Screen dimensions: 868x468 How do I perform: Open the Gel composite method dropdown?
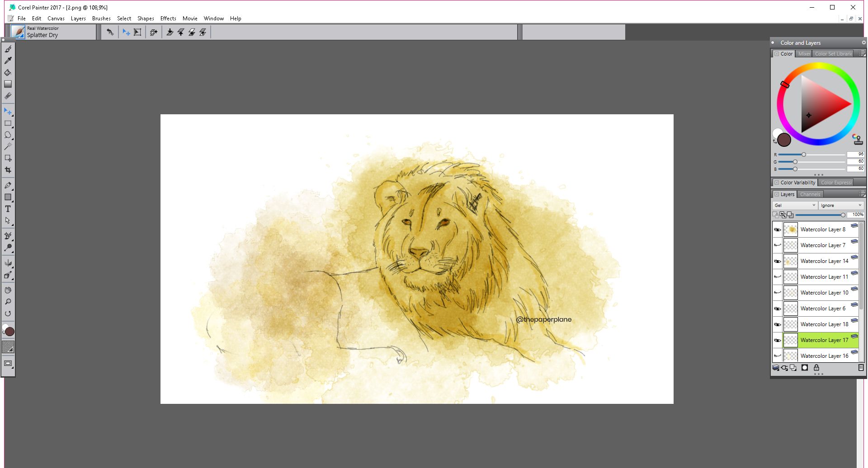(x=794, y=205)
